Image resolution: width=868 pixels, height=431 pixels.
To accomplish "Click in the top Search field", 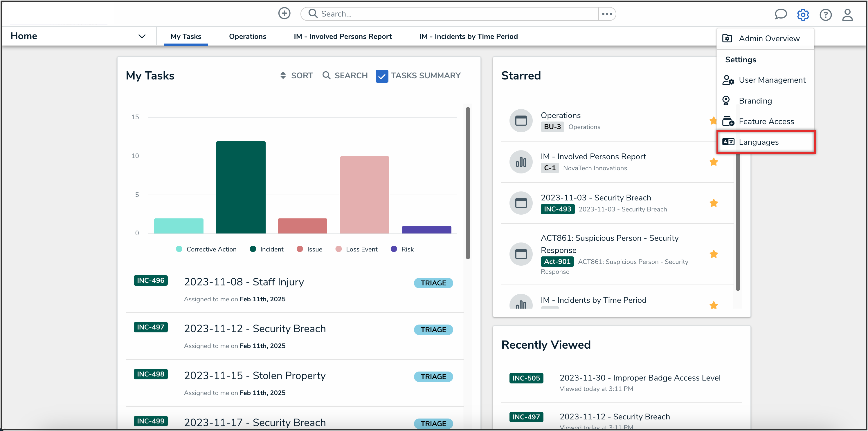I will click(451, 14).
